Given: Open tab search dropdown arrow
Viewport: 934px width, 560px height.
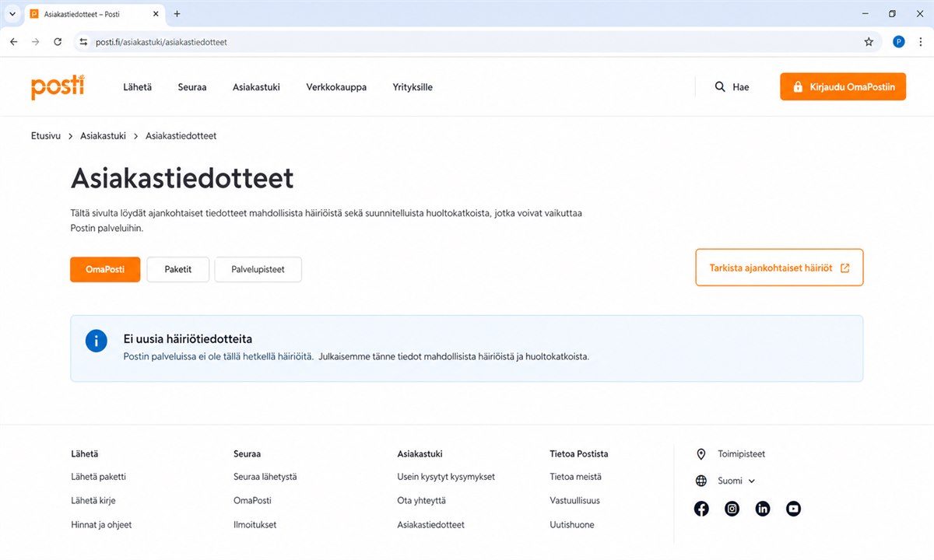Looking at the screenshot, I should pos(12,14).
